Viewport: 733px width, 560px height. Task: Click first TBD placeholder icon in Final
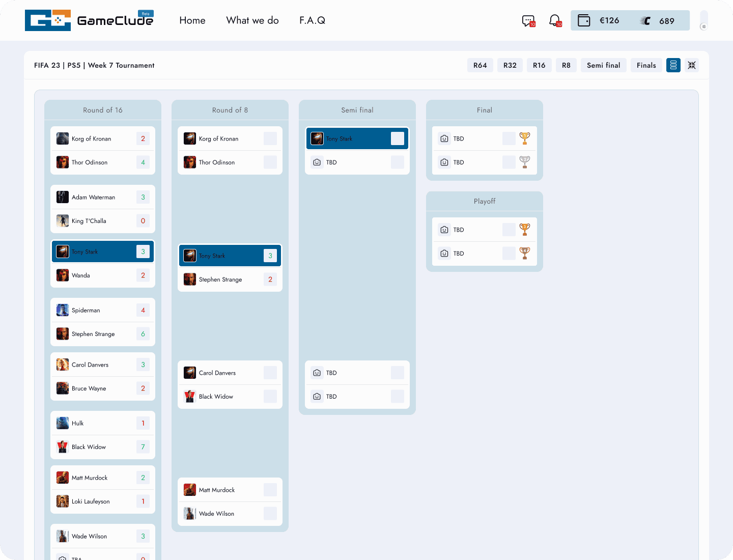[444, 138]
